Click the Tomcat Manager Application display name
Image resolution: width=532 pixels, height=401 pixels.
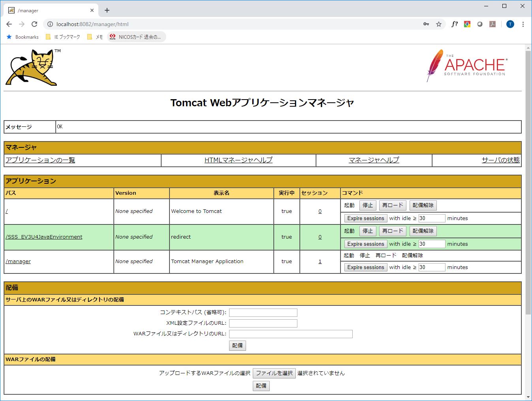207,262
